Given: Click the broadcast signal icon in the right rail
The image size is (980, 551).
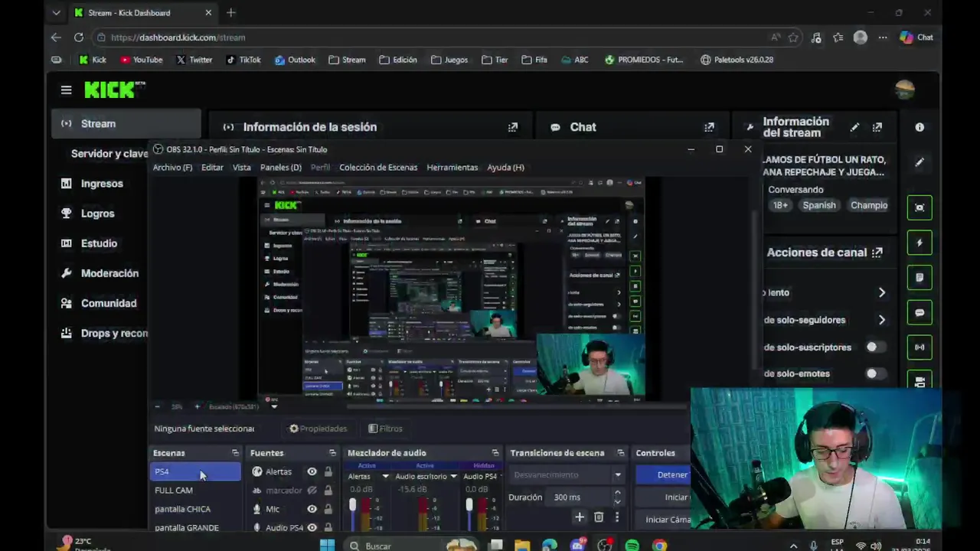Looking at the screenshot, I should click(x=920, y=347).
